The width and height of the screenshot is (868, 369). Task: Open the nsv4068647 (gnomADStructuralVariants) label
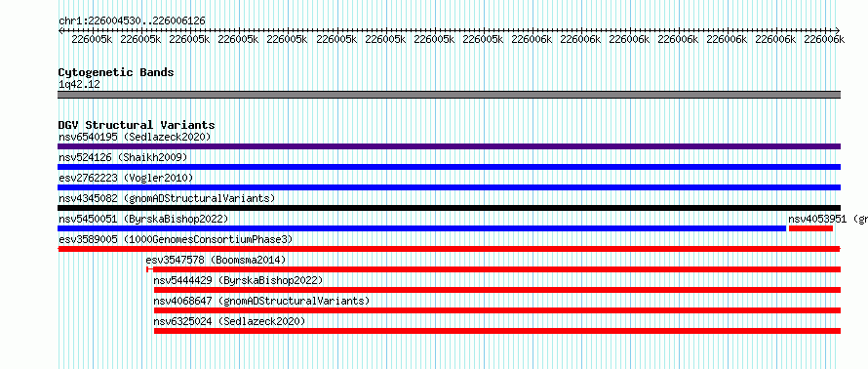click(x=261, y=301)
